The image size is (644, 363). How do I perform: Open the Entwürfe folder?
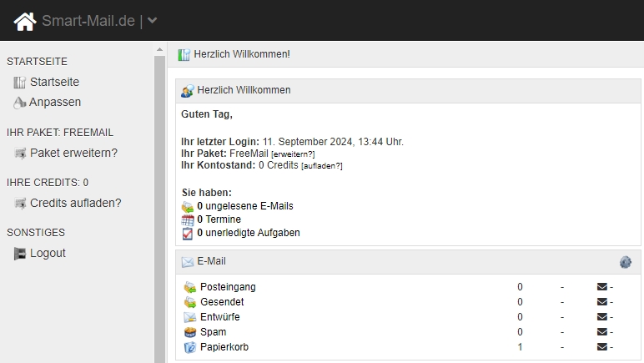click(219, 316)
